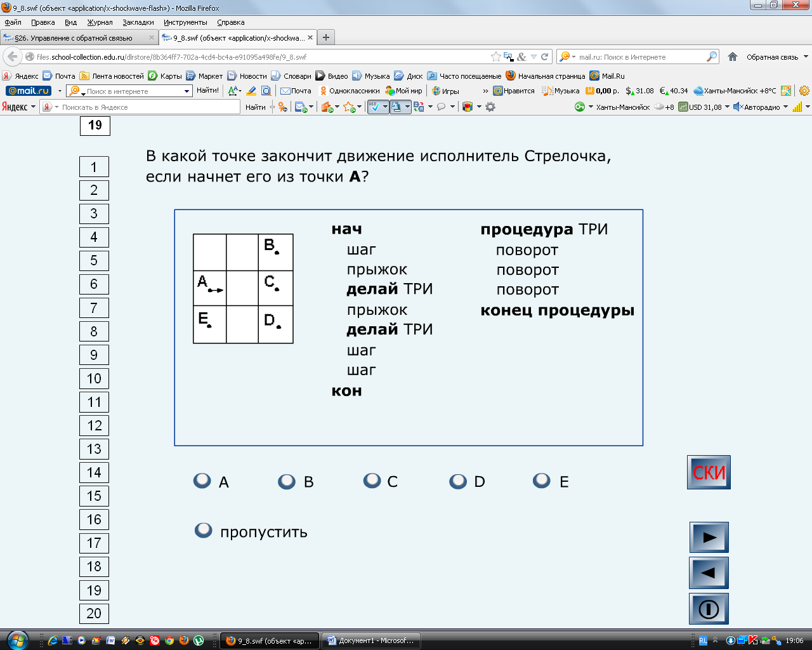
Task: Select answer option A radio button
Action: 202,481
